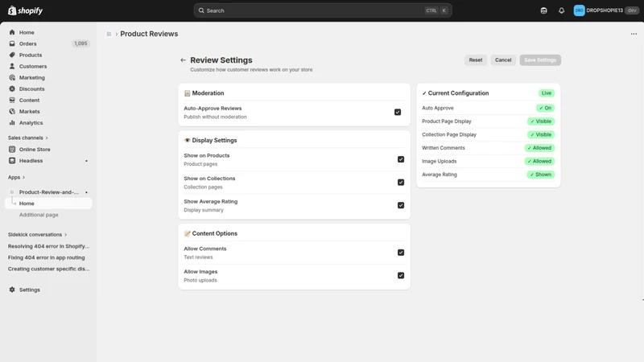Click the Settings gear icon

(12, 290)
